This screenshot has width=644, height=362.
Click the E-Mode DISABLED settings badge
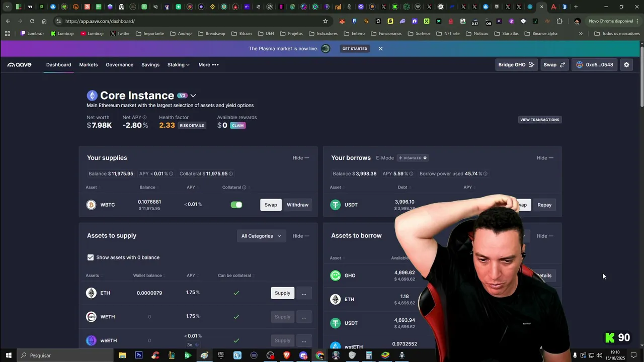point(413,158)
